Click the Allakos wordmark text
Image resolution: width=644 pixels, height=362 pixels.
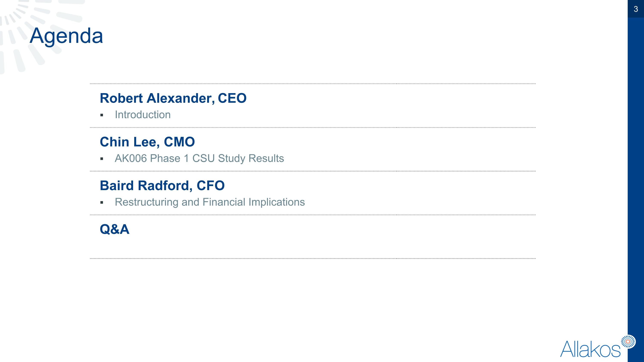(x=590, y=349)
